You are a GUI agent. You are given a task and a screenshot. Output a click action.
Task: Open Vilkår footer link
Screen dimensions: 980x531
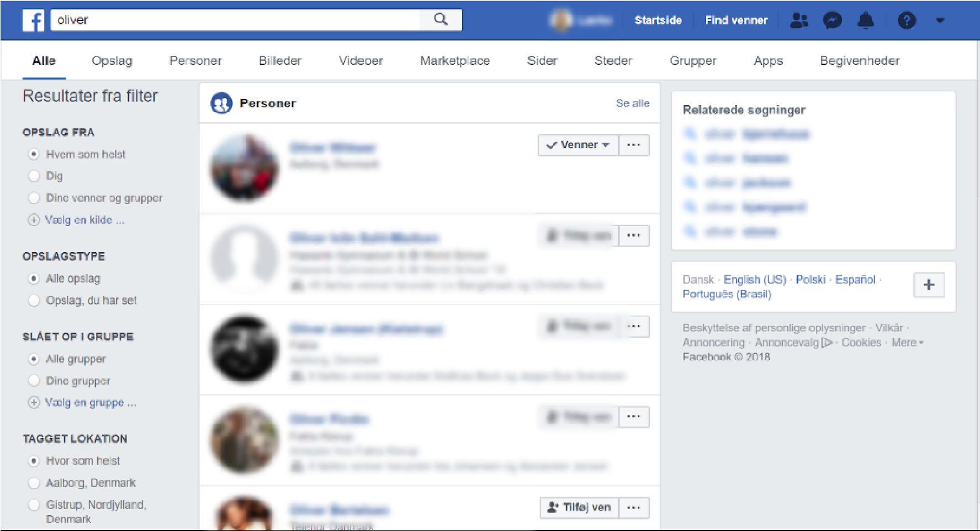(889, 328)
